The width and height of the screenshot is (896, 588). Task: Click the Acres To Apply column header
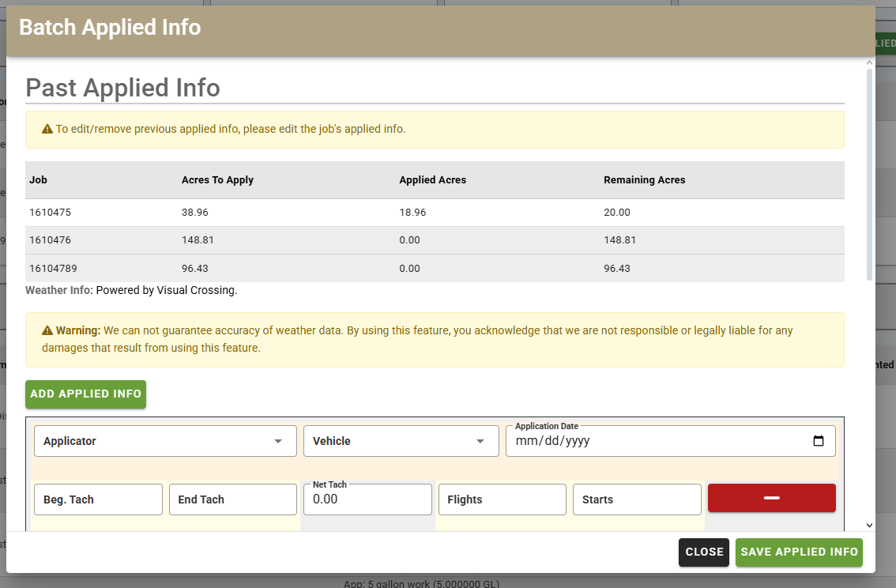[217, 180]
